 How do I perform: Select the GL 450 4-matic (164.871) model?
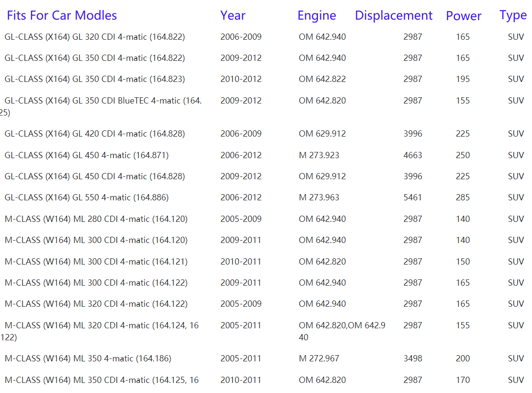[87, 155]
